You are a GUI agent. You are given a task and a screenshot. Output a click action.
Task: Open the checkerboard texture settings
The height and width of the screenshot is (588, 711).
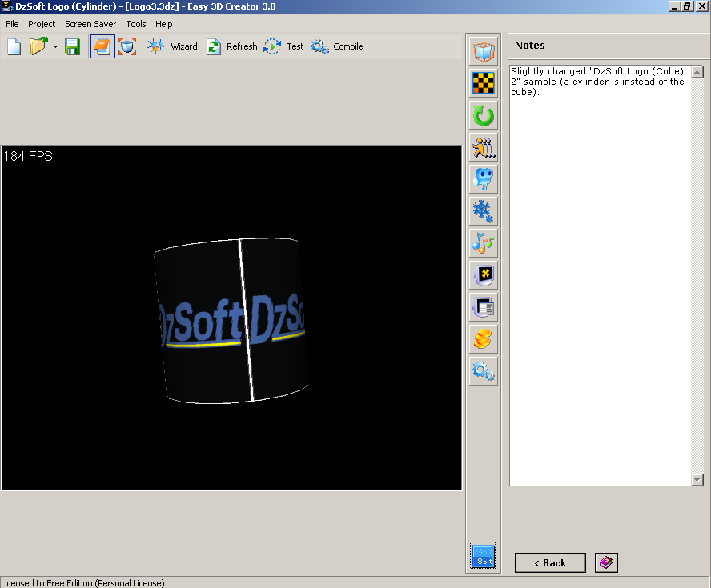coord(484,83)
